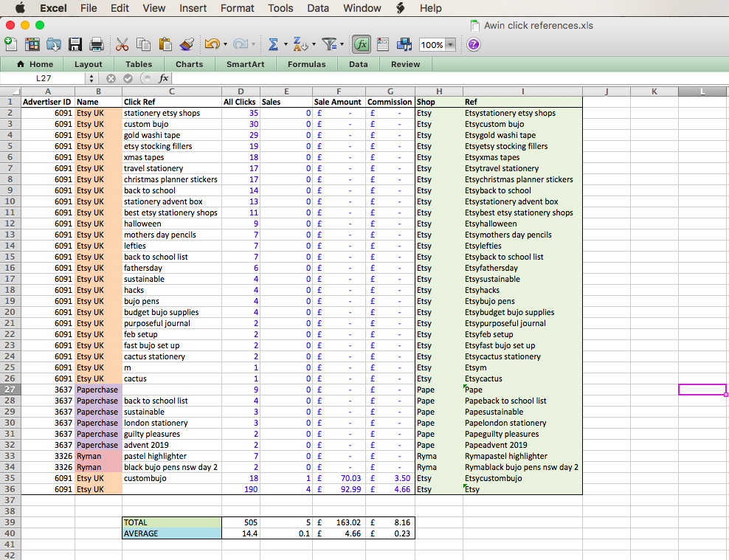Expand the Filter dropdown arrow
Screen dimensions: 729x560
tap(342, 44)
